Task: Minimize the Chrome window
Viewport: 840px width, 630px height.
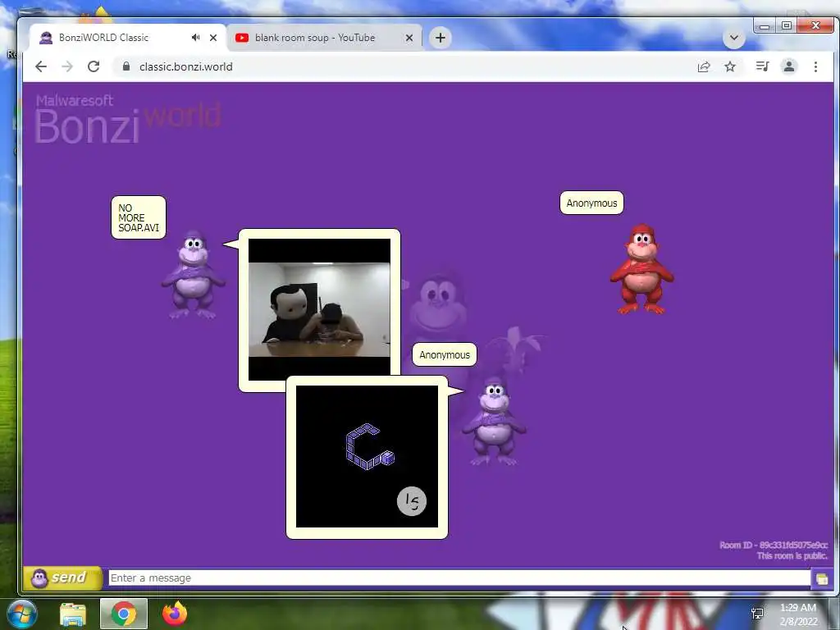Action: pos(765,25)
